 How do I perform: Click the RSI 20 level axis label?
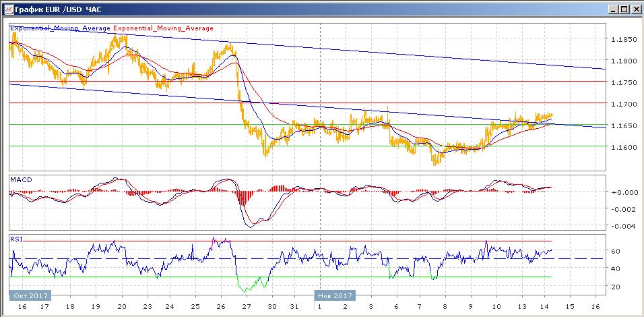click(615, 287)
